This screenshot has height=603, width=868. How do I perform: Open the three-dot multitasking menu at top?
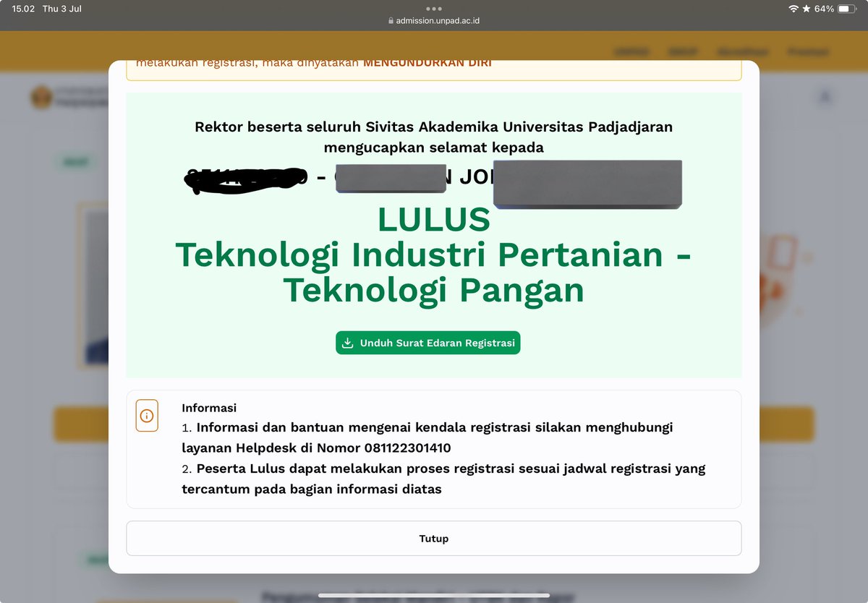pos(434,9)
